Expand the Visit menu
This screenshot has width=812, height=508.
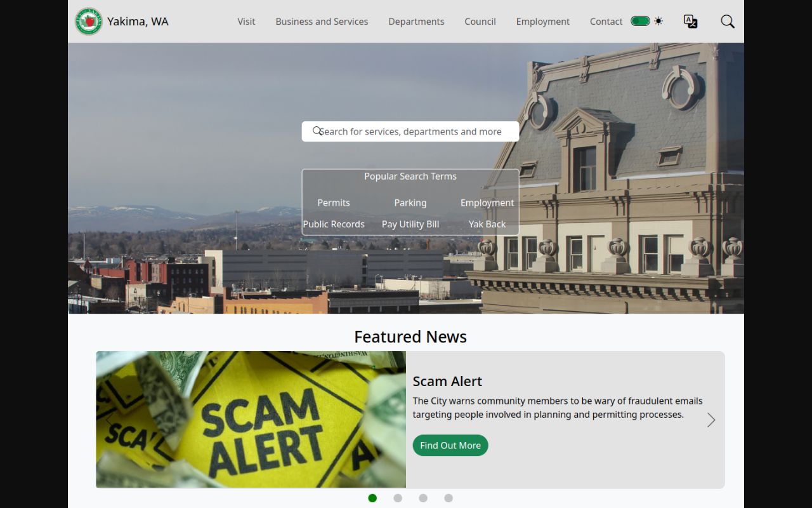tap(246, 22)
